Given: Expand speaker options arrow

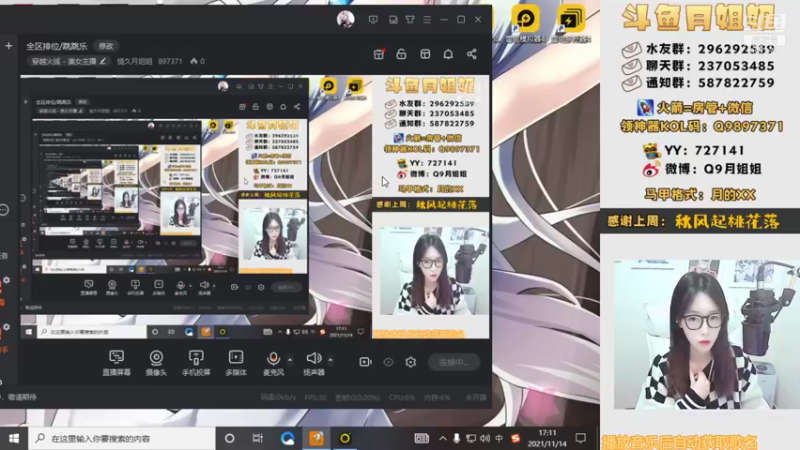Looking at the screenshot, I should (330, 360).
